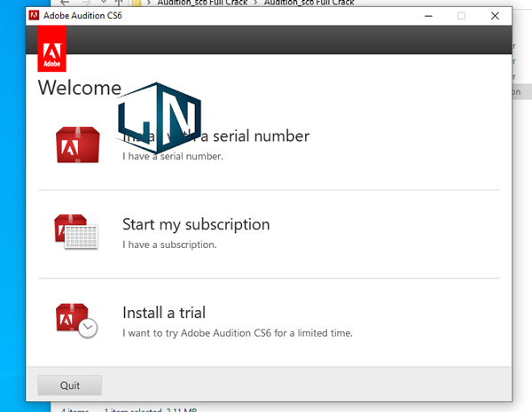Image resolution: width=532 pixels, height=412 pixels.
Task: Click the folder icon in Explorer address bar
Action: pos(136,3)
